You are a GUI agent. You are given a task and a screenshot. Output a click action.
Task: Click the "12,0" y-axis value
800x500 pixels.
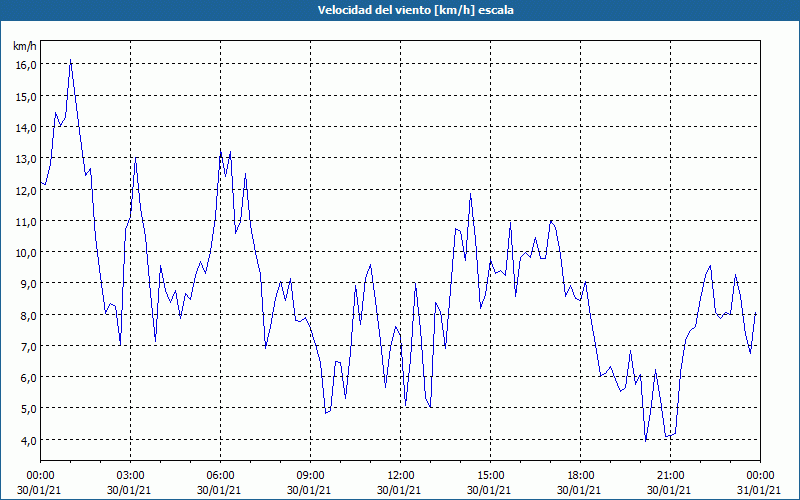coord(26,190)
